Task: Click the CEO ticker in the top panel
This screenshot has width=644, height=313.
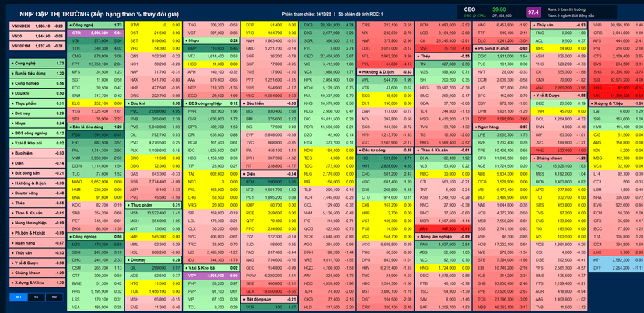Action: [469, 9]
